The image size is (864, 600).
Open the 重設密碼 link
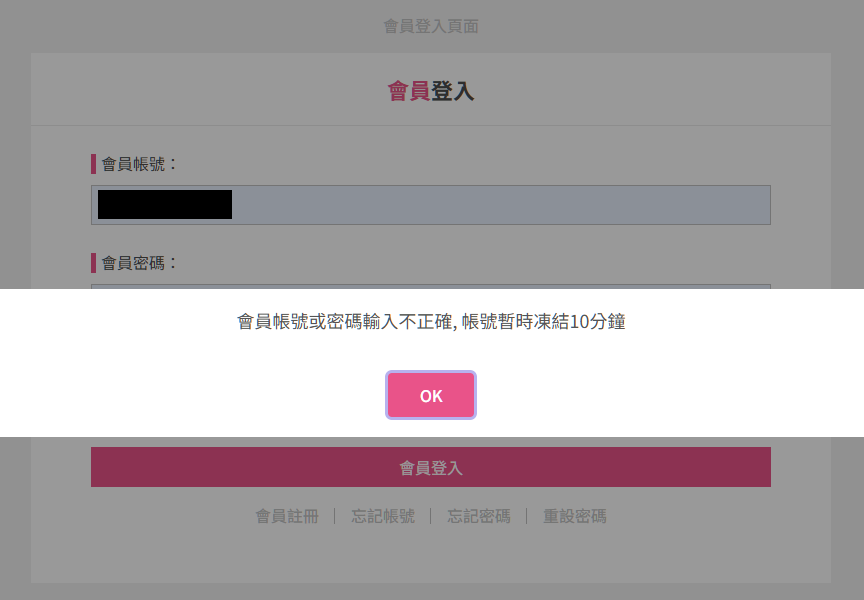pyautogui.click(x=575, y=516)
